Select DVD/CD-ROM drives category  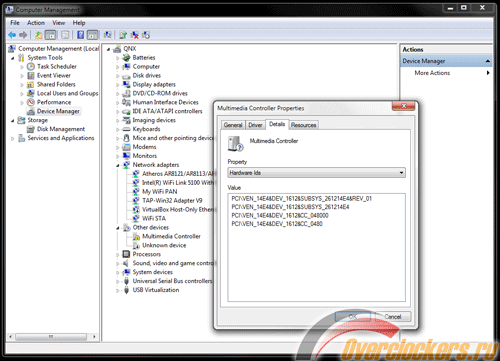(160, 93)
